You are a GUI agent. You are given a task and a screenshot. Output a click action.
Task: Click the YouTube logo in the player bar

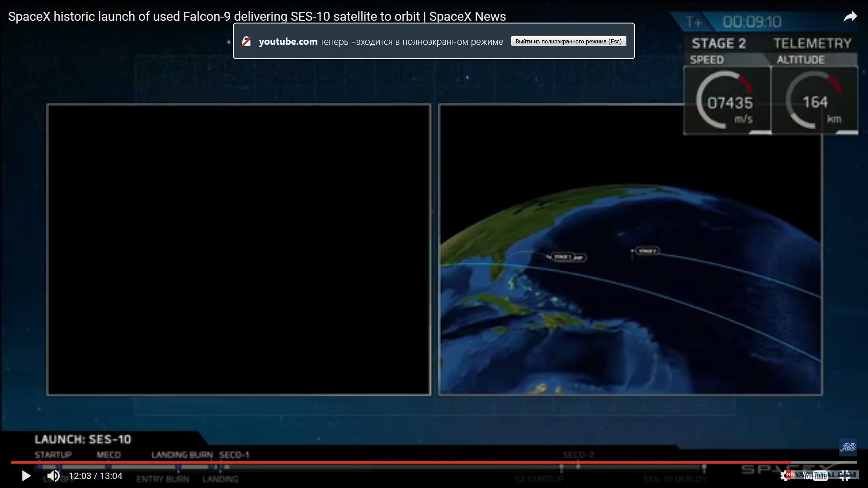point(815,476)
